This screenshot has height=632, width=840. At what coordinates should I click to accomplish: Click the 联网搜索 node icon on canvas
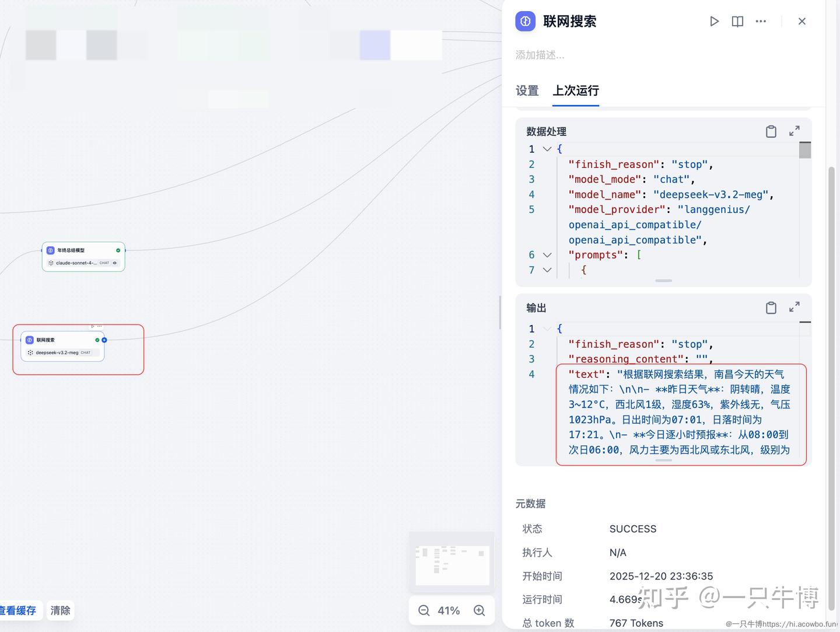coord(30,340)
